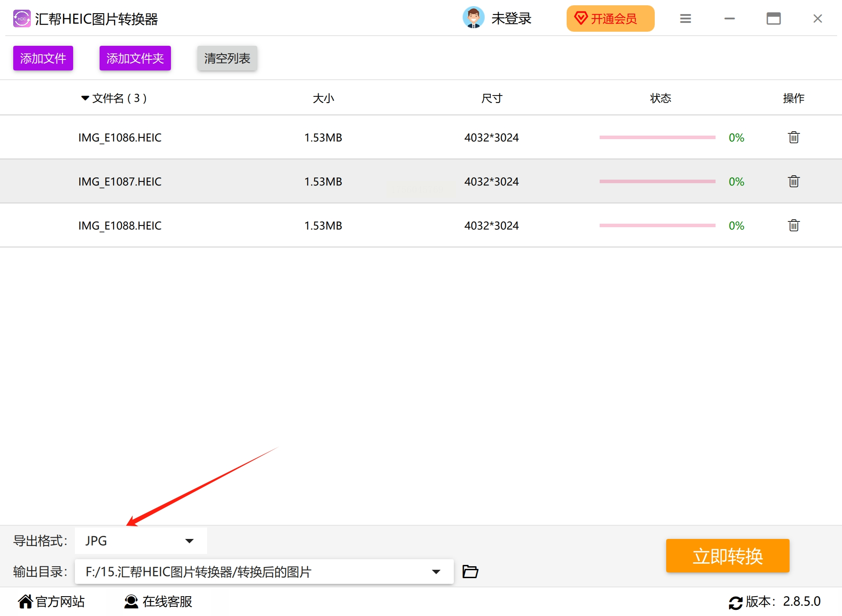Click the user avatar icon
Viewport: 842px width, 616px height.
473,18
